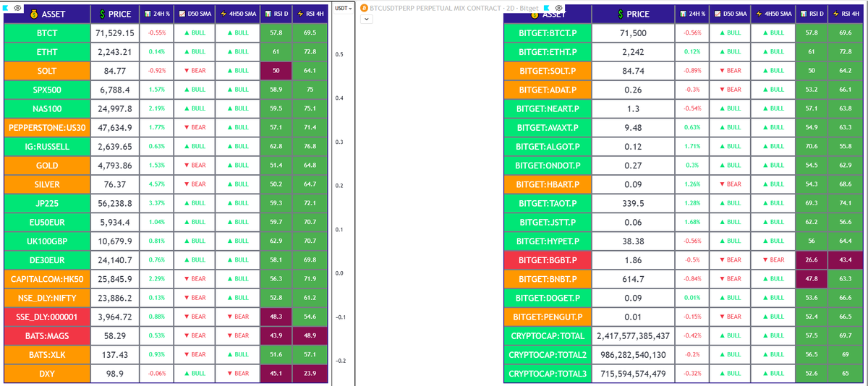Screen dimensions: 868x386
Task: Click the maroon 23.9 RSI 4H cell for DXY
Action: pyautogui.click(x=310, y=374)
